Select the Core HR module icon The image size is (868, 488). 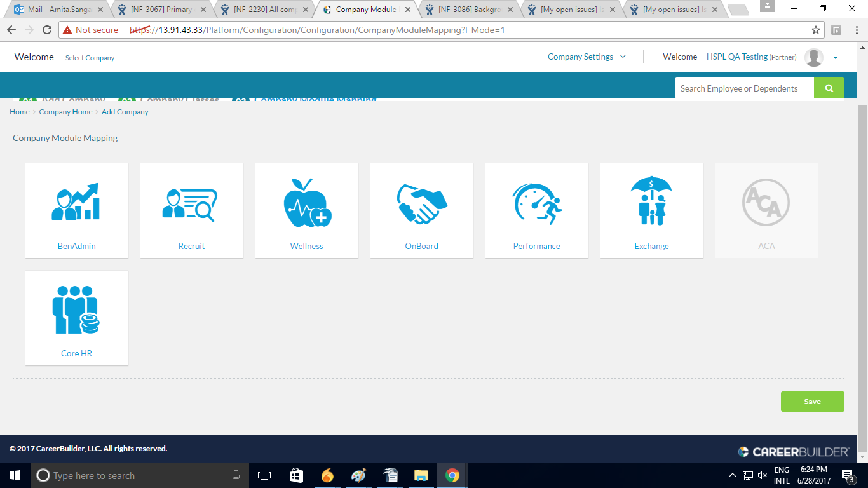tap(76, 309)
